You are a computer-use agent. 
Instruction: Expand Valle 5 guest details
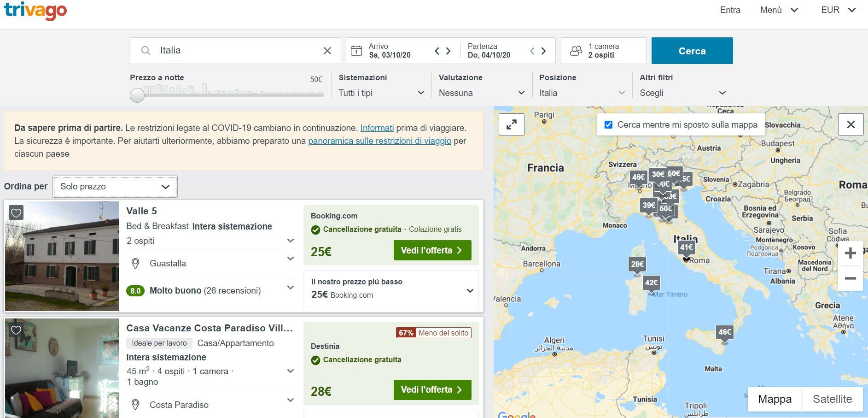pos(291,241)
